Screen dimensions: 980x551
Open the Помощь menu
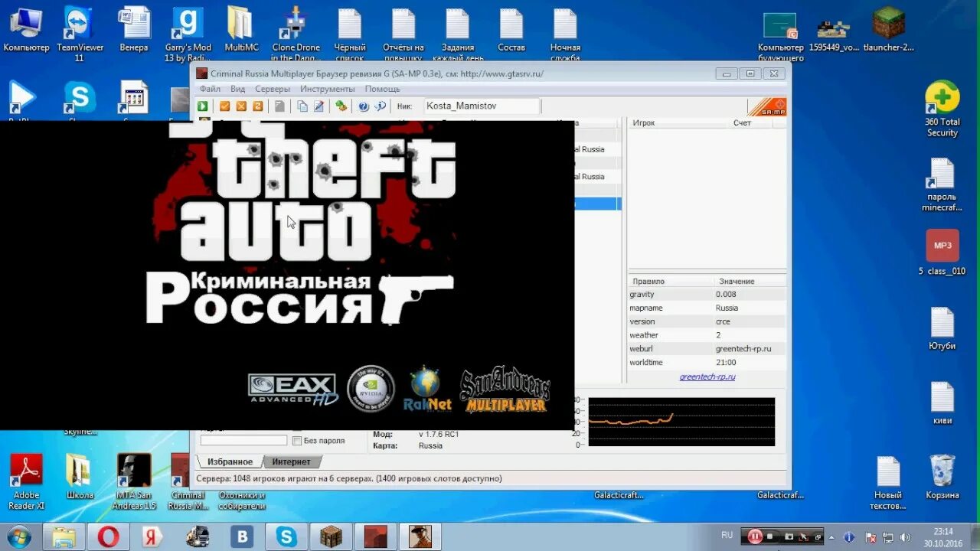click(383, 89)
